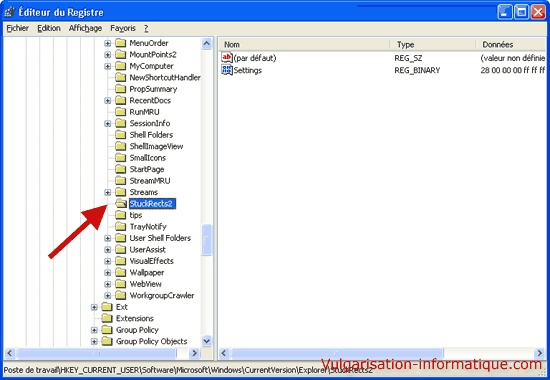This screenshot has width=550, height=380.
Task: Click values pane horizontal scrollbar thumb
Action: pos(337,353)
